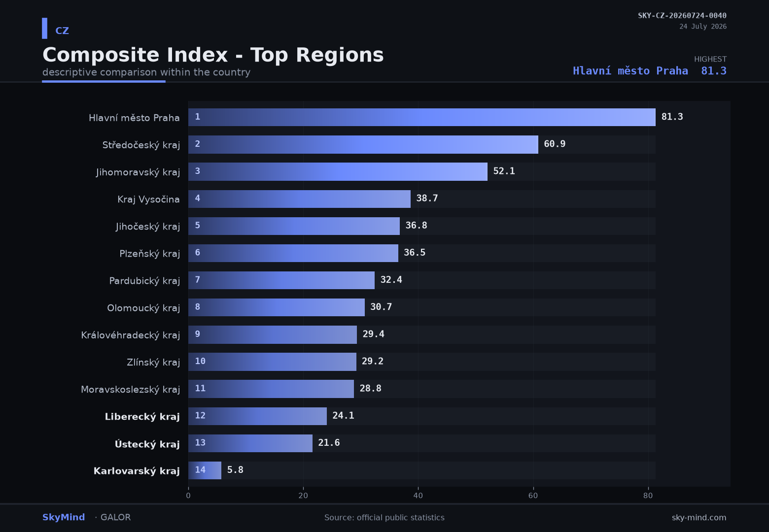
Task: Click the value label 24.1
Action: tap(343, 415)
